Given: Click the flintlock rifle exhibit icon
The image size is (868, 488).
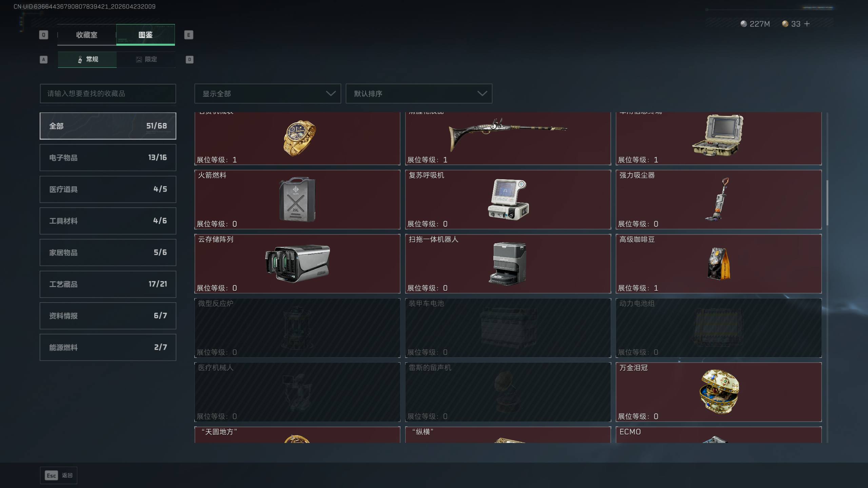Looking at the screenshot, I should (x=508, y=134).
